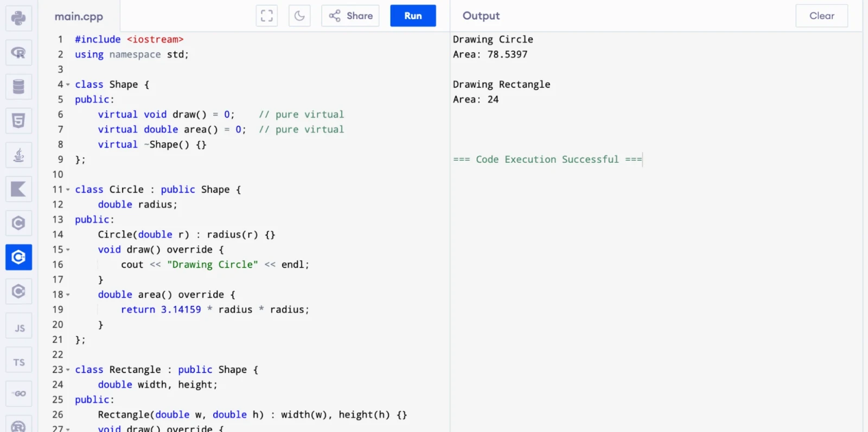Viewport: 868px width, 432px height.
Task: Open the Go compiler icon
Action: (18, 394)
